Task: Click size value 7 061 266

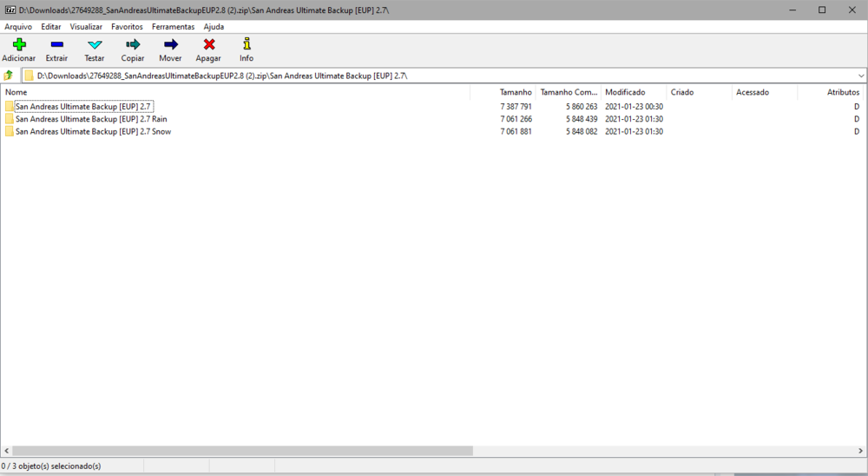Action: 516,119
